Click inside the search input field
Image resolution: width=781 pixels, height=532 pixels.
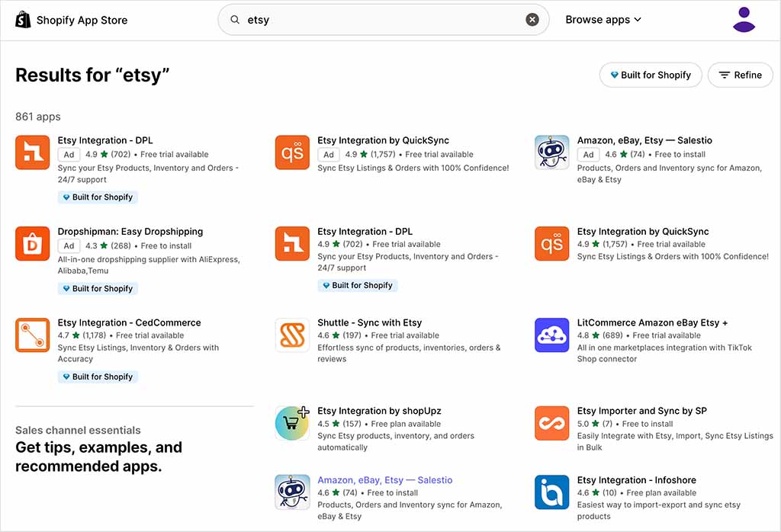[x=343, y=19]
